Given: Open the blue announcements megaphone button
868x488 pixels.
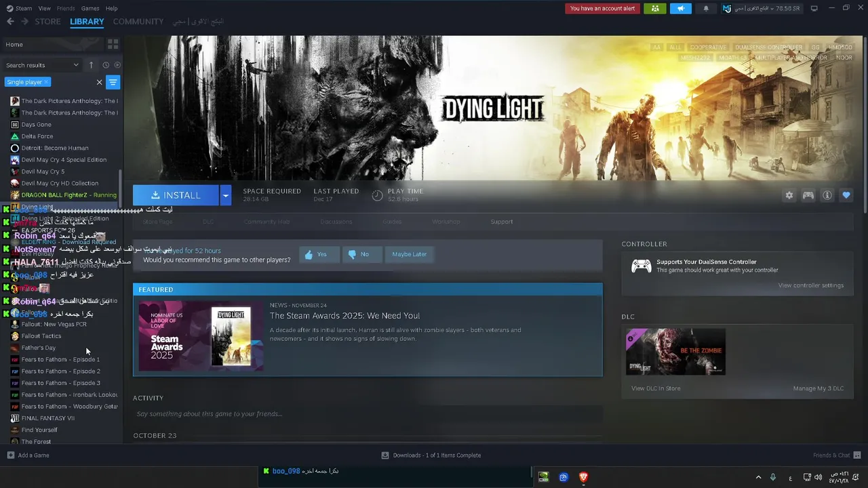Looking at the screenshot, I should pyautogui.click(x=680, y=8).
